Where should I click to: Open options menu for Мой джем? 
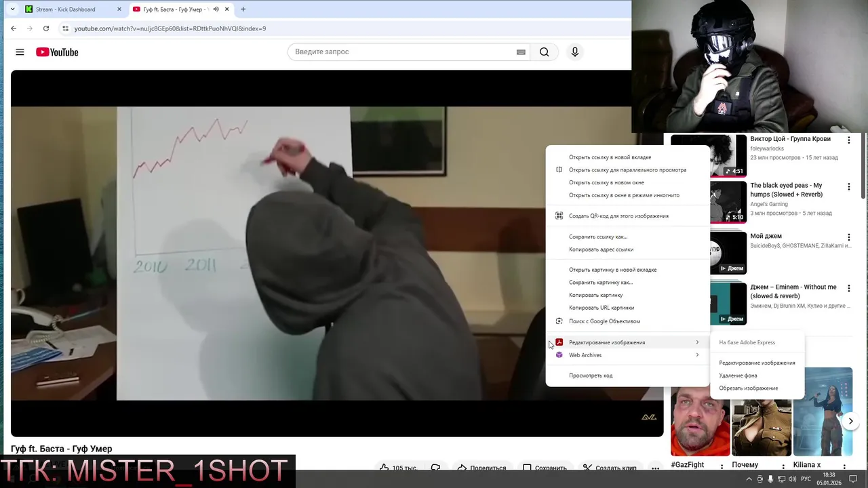pos(848,237)
